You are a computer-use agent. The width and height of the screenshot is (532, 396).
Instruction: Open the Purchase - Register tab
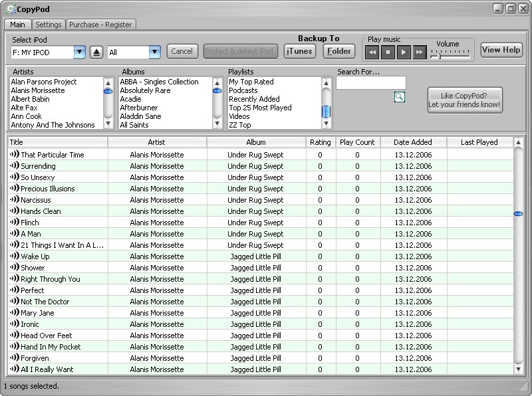[100, 25]
